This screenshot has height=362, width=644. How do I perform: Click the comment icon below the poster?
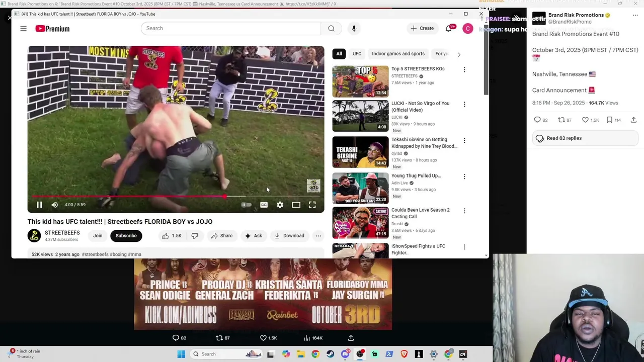(176, 338)
